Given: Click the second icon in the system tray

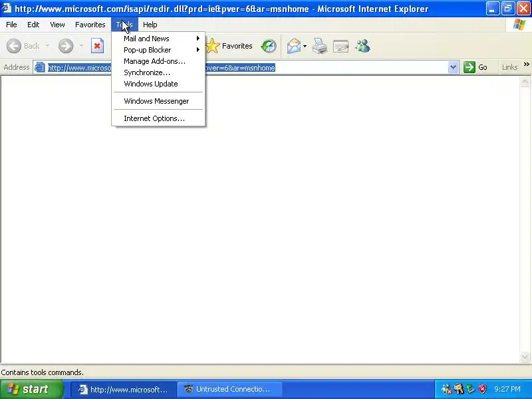Looking at the screenshot, I should [459, 389].
